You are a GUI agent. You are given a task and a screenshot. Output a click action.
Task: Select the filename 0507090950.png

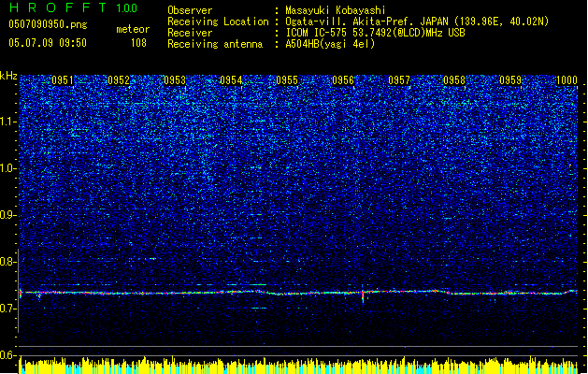pos(48,24)
